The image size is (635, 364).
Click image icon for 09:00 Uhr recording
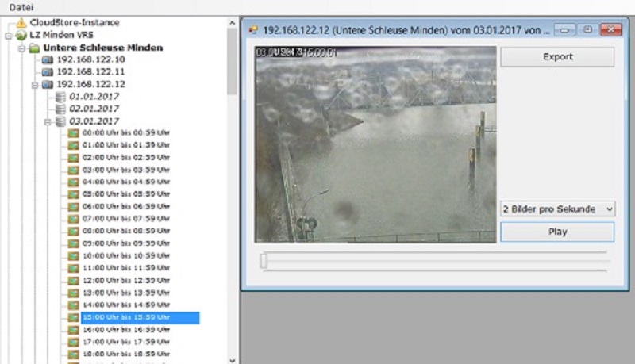tap(73, 243)
